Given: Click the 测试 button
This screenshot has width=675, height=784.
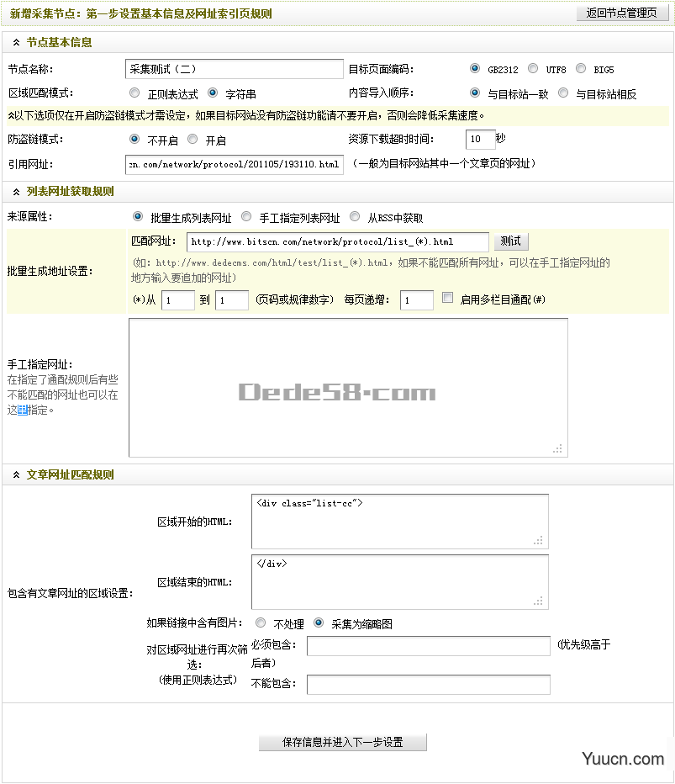Looking at the screenshot, I should (511, 241).
